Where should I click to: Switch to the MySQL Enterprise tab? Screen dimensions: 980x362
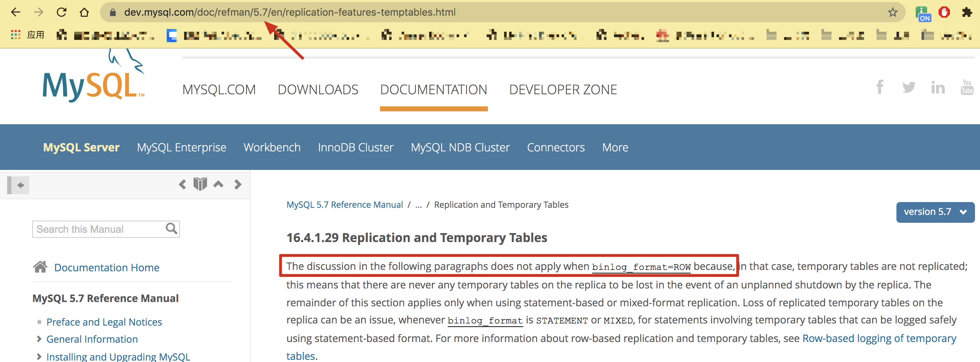tap(181, 147)
